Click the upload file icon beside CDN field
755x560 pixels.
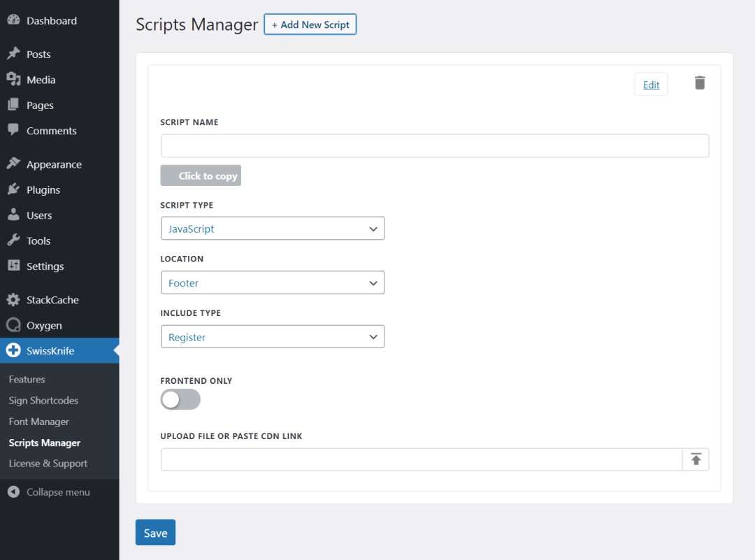point(696,459)
